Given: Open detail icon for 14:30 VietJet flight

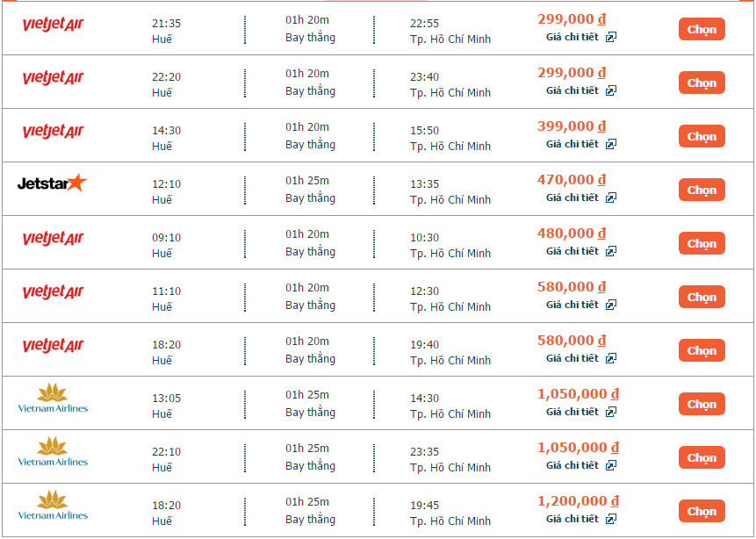Looking at the screenshot, I should 611,144.
